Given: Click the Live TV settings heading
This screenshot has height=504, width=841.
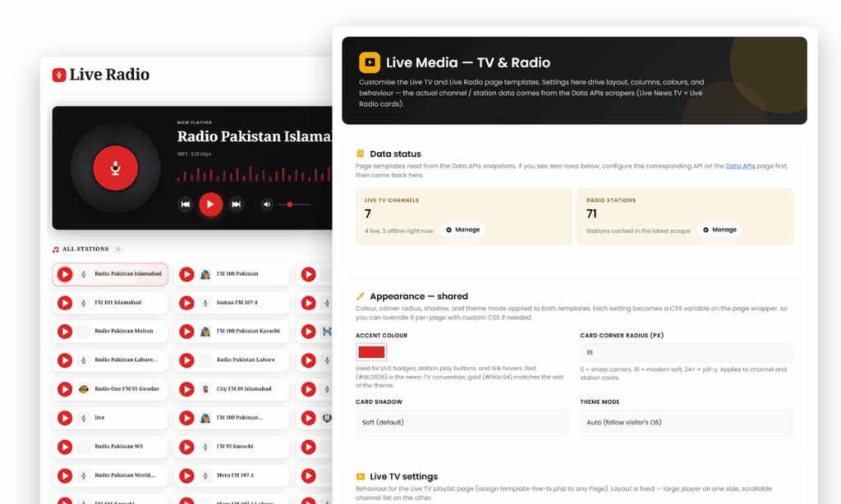Looking at the screenshot, I should (404, 477).
